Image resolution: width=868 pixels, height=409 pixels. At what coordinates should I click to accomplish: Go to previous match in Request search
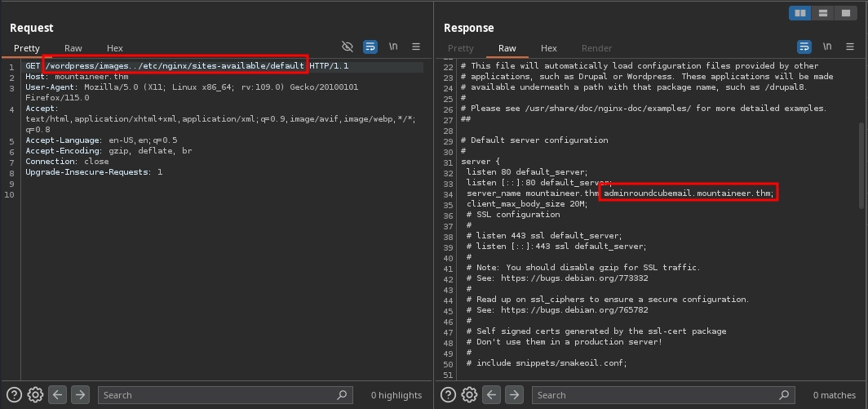pyautogui.click(x=57, y=395)
